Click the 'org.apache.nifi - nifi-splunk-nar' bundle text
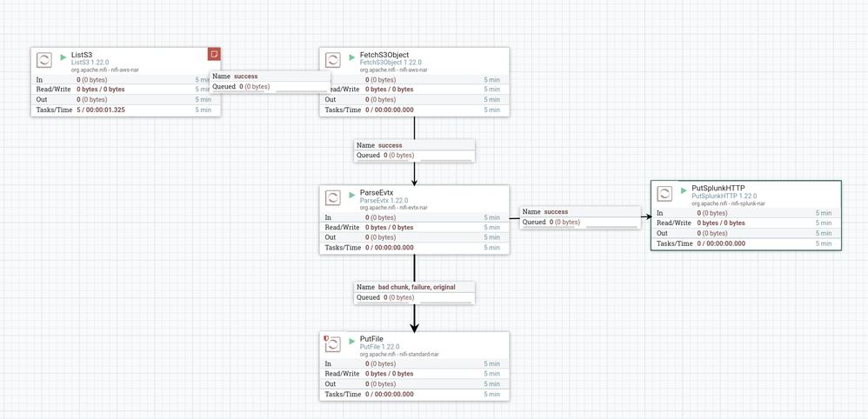 click(729, 203)
